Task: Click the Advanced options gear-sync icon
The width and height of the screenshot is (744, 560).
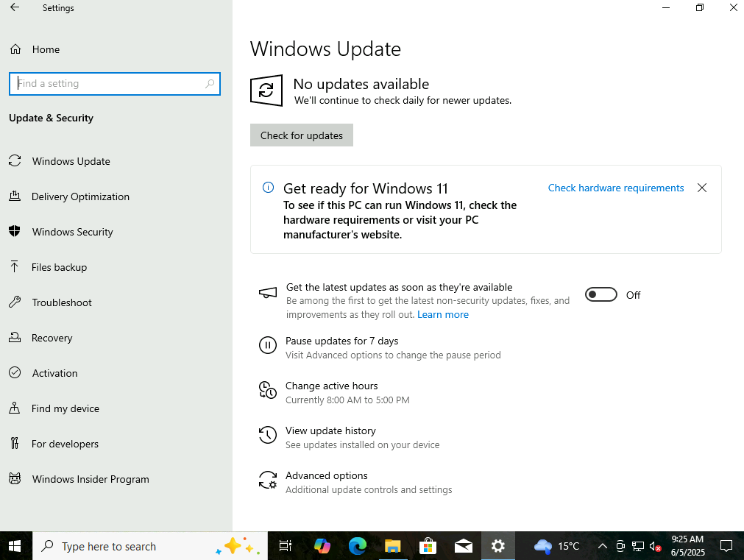Action: tap(268, 480)
